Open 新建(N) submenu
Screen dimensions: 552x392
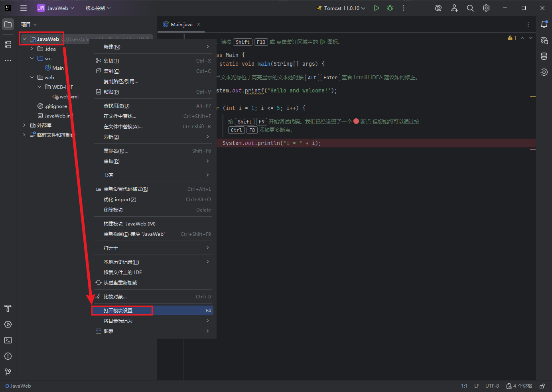coord(154,47)
